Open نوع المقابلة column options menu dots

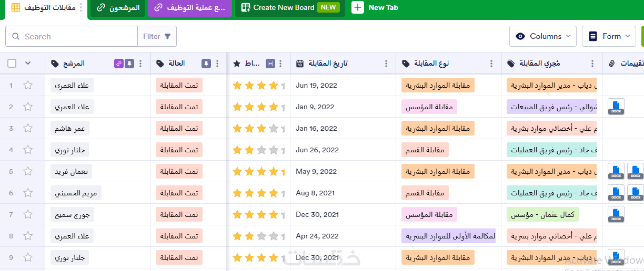(x=491, y=64)
